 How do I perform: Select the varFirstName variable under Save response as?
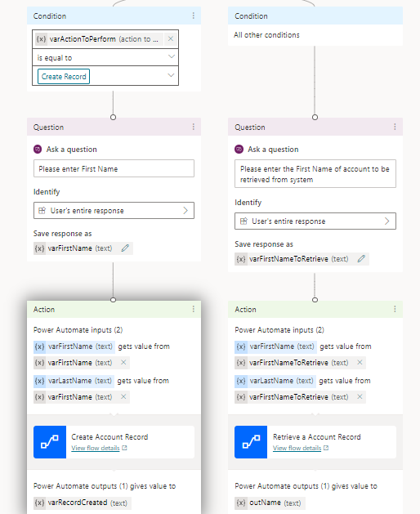point(74,248)
